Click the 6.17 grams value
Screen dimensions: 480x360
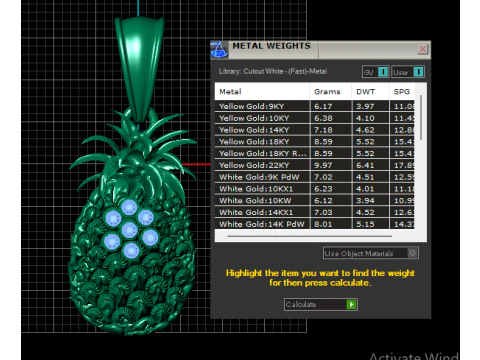(x=323, y=106)
